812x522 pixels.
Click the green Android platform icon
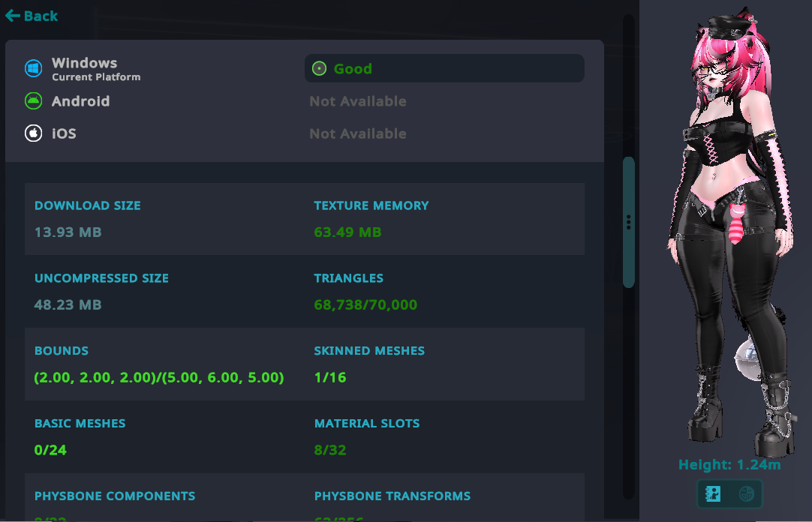tap(33, 100)
